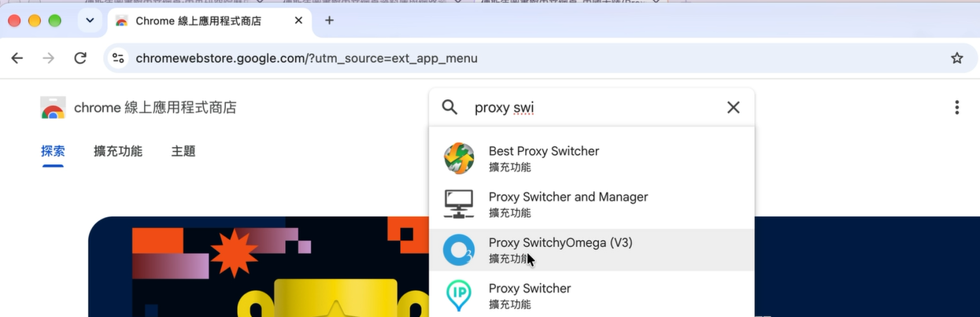
Task: Click the address bar URL
Action: [306, 58]
